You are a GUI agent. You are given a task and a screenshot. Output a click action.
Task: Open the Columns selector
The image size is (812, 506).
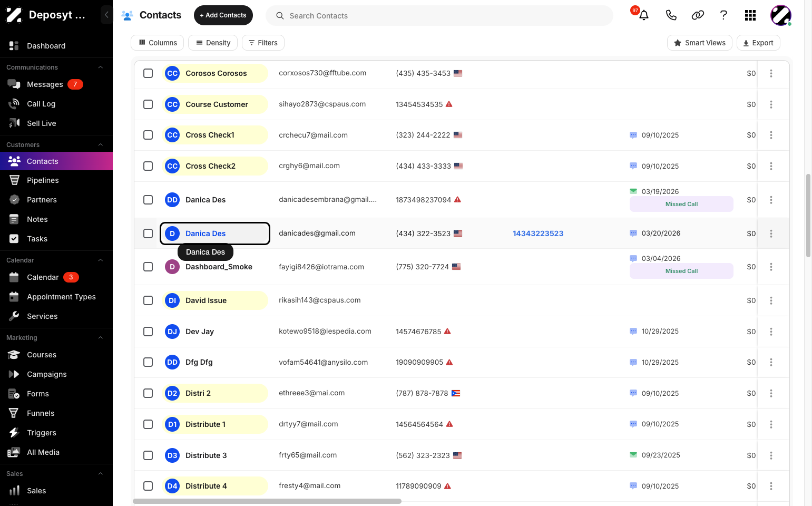tap(157, 43)
